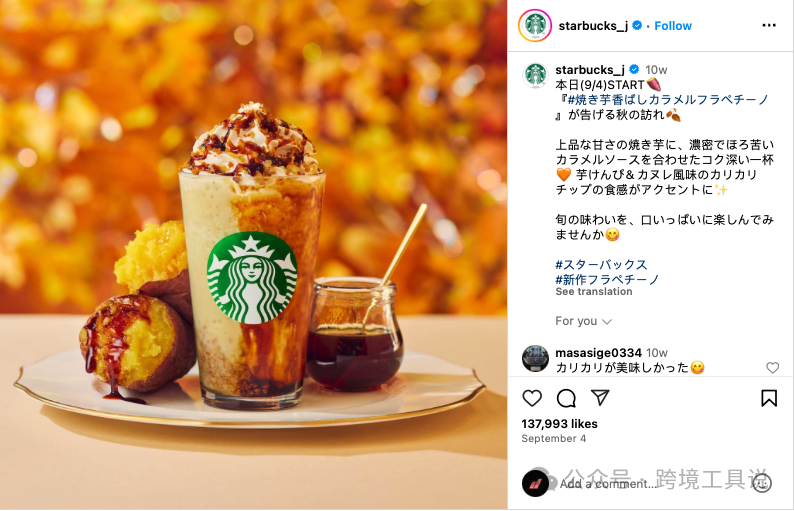The height and width of the screenshot is (511, 794).
Task: Click your own profile avatar beside Add a comment
Action: 535,483
